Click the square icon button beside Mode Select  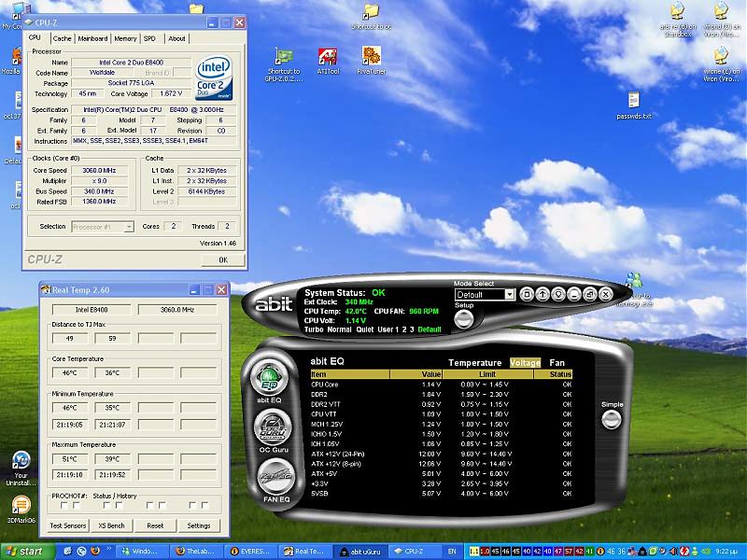[527, 294]
